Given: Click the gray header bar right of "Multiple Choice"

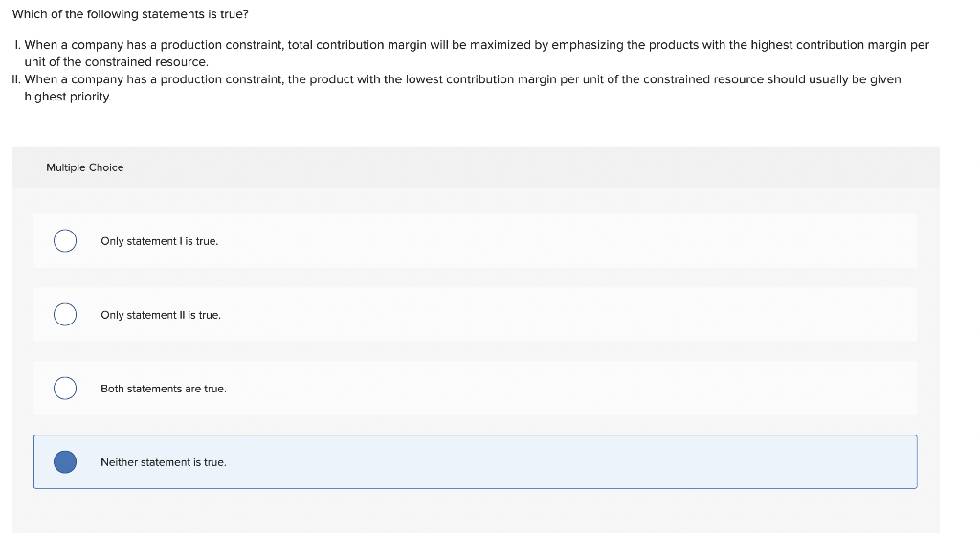Looking at the screenshot, I should click(574, 167).
